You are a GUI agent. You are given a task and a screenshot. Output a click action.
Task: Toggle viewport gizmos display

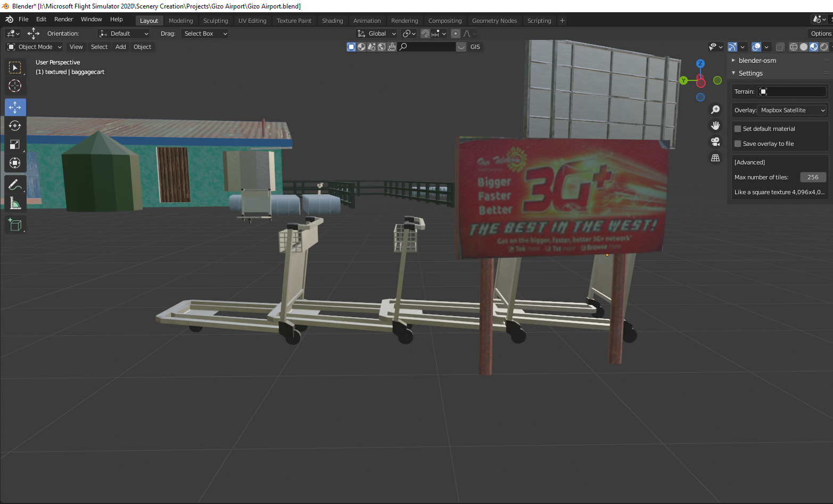(732, 47)
